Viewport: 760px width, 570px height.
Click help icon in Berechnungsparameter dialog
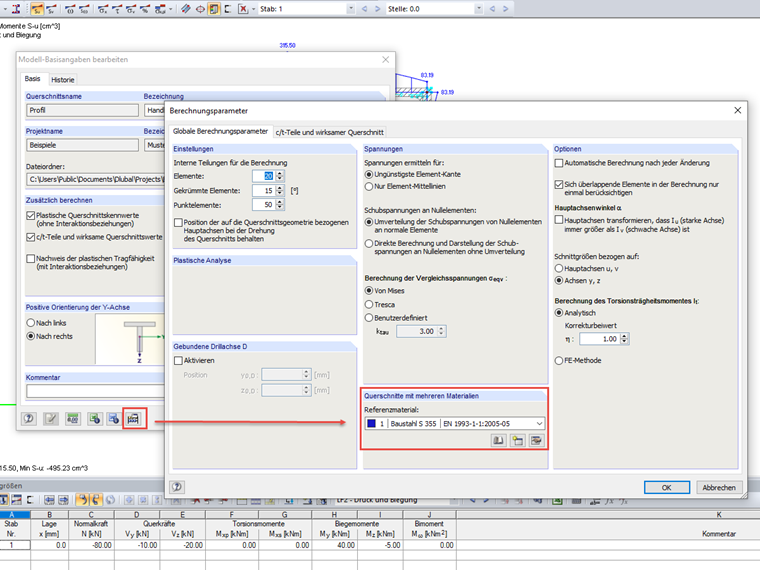[177, 487]
